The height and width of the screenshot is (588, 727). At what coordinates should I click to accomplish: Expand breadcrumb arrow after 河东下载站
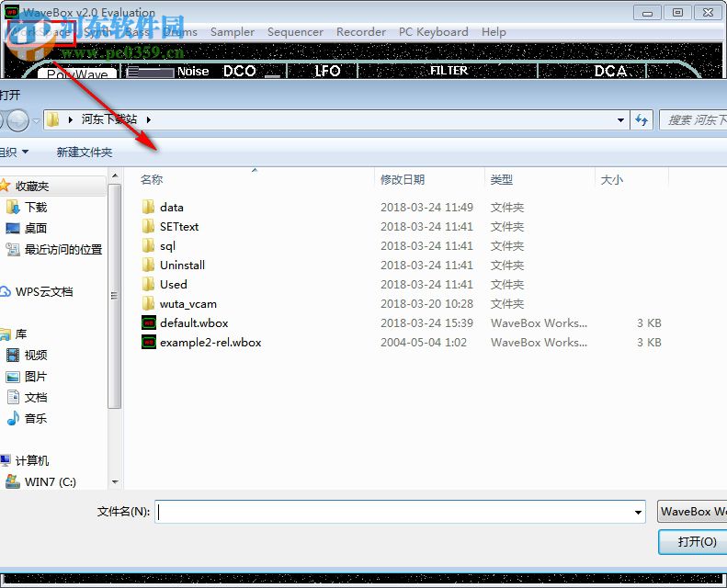pyautogui.click(x=148, y=119)
